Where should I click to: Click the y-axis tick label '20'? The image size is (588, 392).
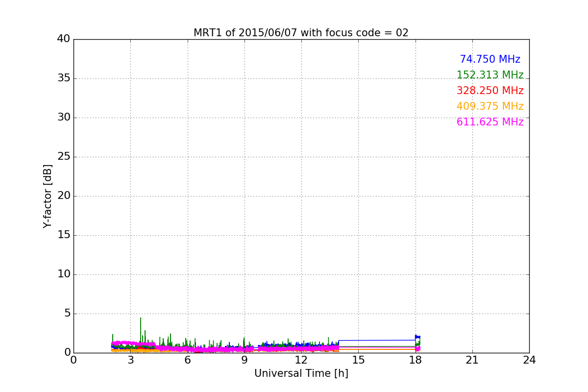click(x=63, y=196)
